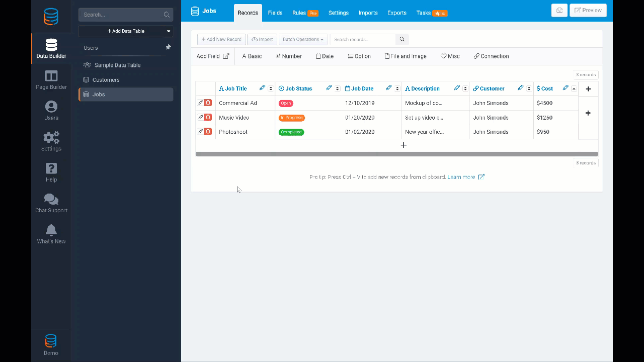Viewport: 644px width, 362px height.
Task: Open sort menu for Customer column
Action: (529, 88)
